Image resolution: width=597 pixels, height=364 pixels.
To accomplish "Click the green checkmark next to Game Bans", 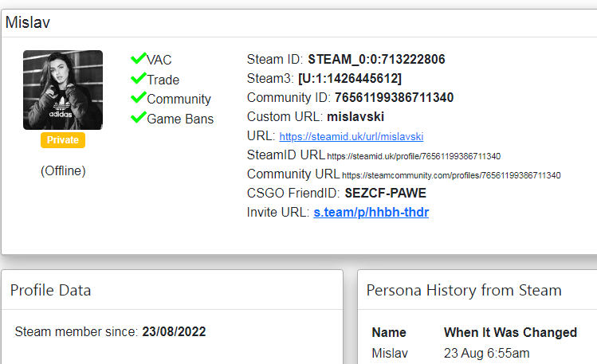I will 139,117.
